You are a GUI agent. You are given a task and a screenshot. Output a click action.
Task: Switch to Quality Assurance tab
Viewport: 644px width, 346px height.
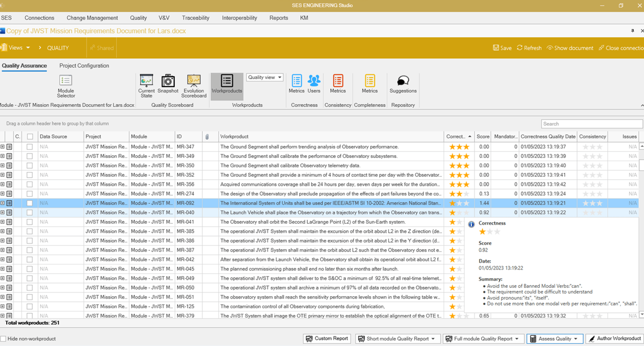tap(24, 66)
